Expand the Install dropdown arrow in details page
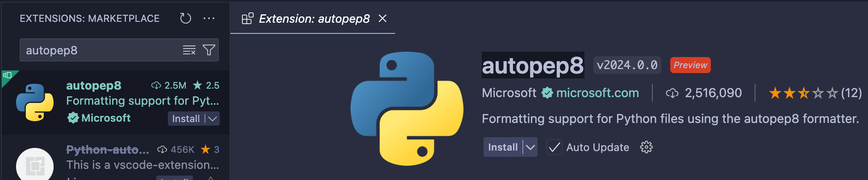The height and width of the screenshot is (180, 868). coord(530,147)
